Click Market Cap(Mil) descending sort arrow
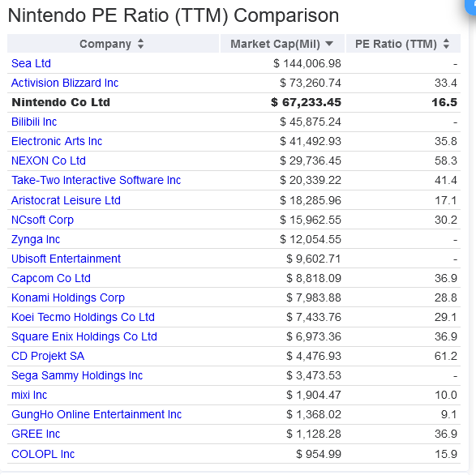The width and height of the screenshot is (476, 475). 329,44
